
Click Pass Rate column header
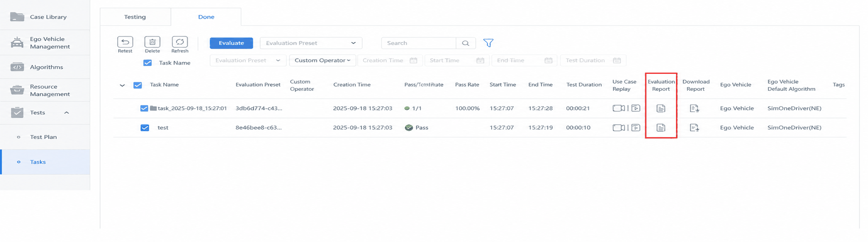pyautogui.click(x=467, y=84)
